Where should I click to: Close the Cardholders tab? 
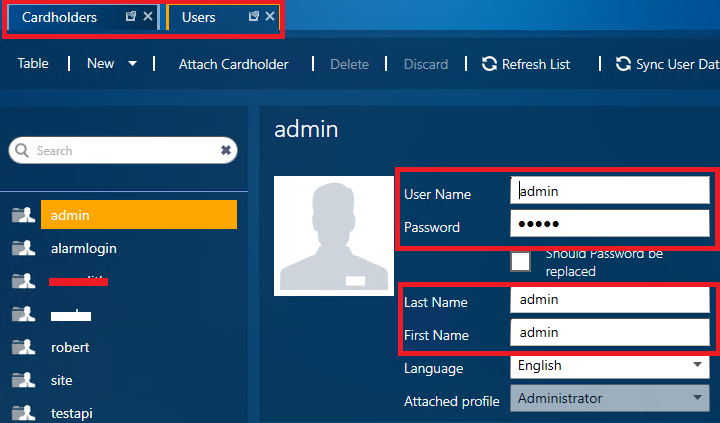tap(148, 17)
